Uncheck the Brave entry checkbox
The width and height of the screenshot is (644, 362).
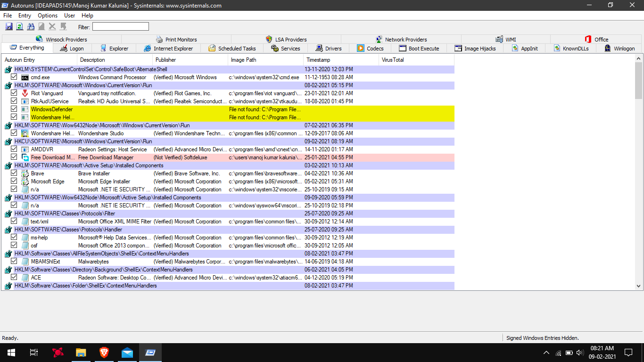(x=14, y=173)
